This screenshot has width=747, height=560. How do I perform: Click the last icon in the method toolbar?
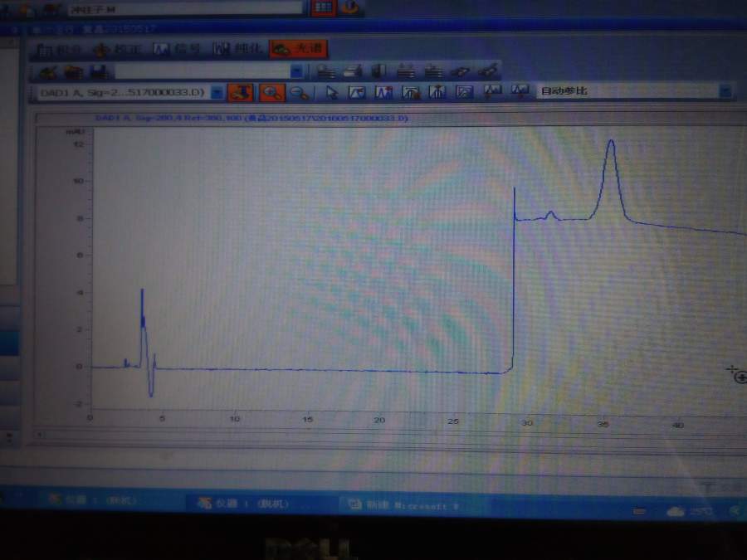pos(488,71)
